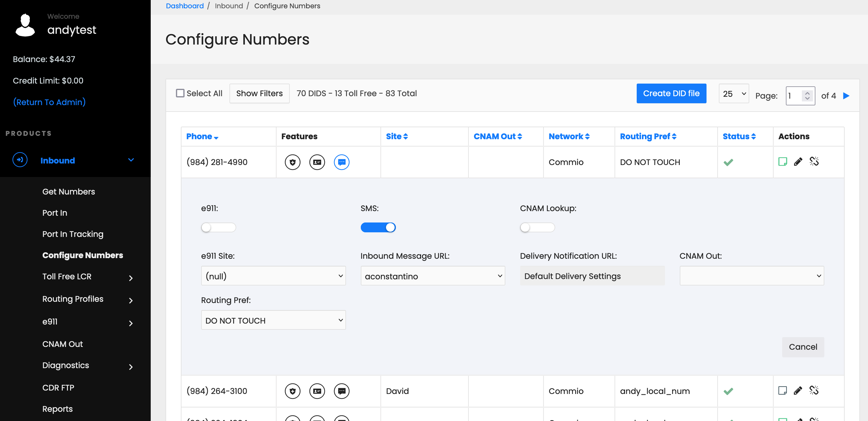
Task: Click the e911 shield icon for (984) 281-4990
Action: (x=293, y=162)
